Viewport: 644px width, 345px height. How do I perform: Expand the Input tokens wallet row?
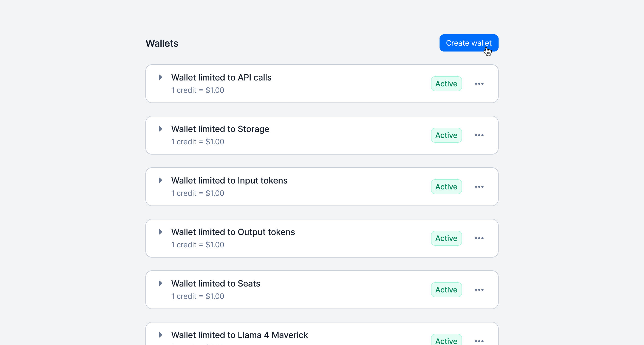(160, 180)
